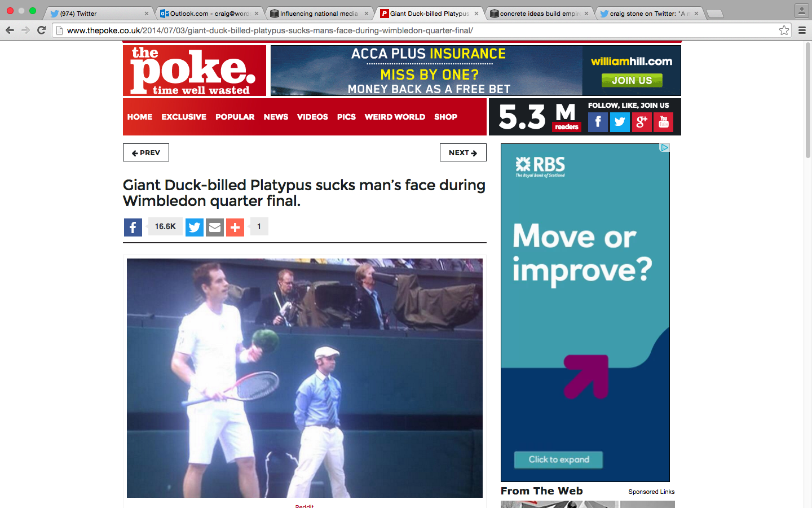Open The Poke's Google Plus page

642,122
